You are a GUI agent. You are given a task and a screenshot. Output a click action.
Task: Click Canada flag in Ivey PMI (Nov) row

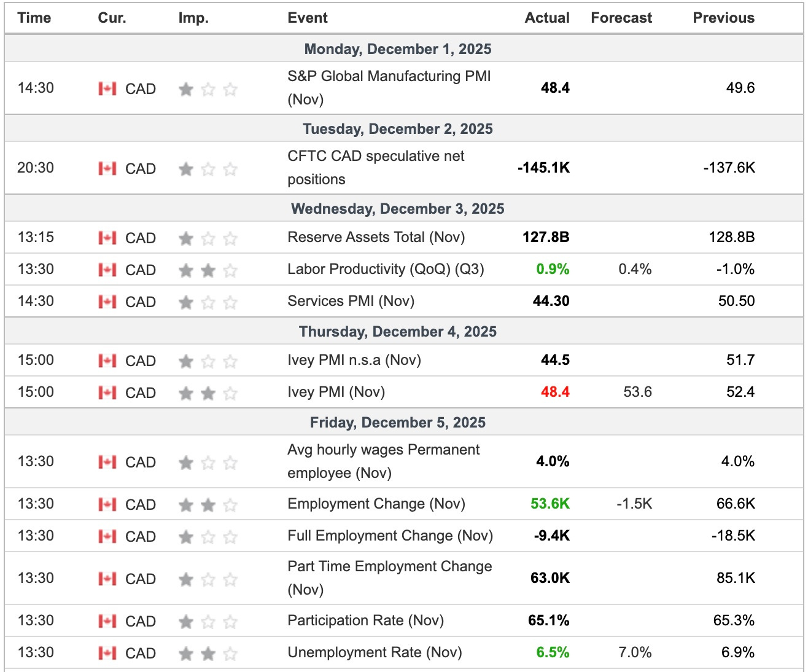pyautogui.click(x=107, y=393)
